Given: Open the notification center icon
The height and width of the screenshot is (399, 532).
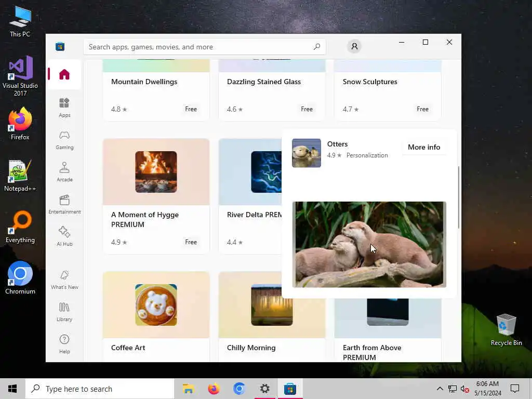Looking at the screenshot, I should coord(515,389).
